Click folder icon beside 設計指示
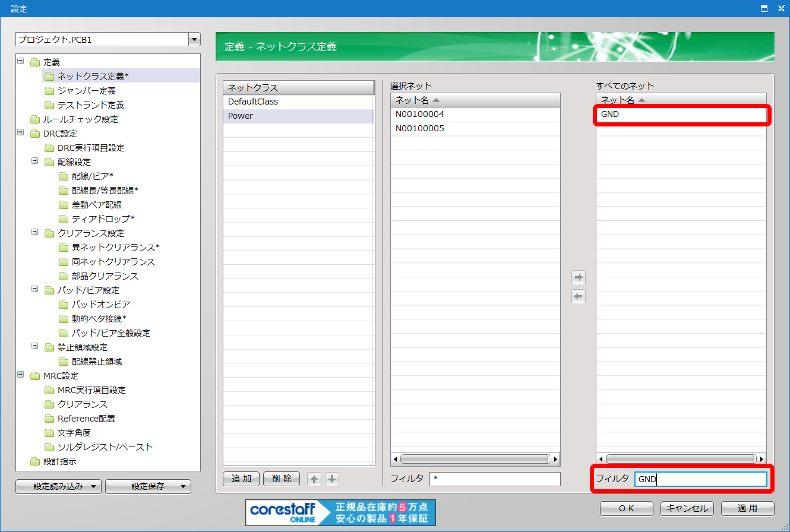 click(x=34, y=461)
